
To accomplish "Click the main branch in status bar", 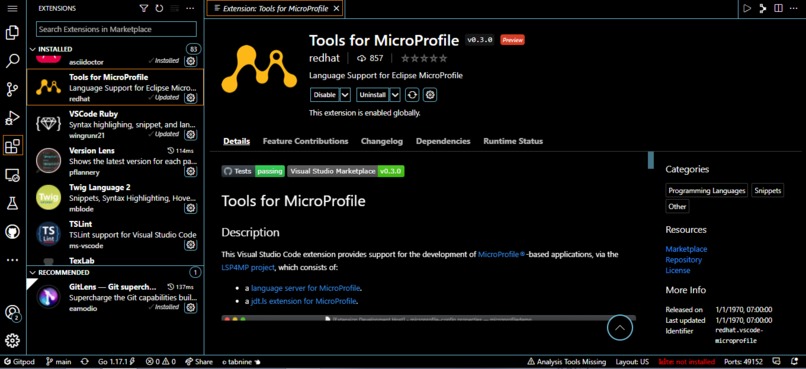I will tap(59, 362).
